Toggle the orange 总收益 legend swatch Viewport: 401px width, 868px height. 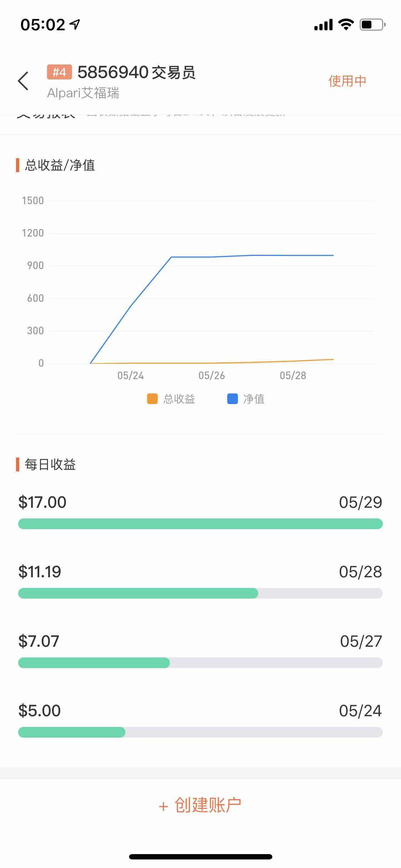click(152, 399)
